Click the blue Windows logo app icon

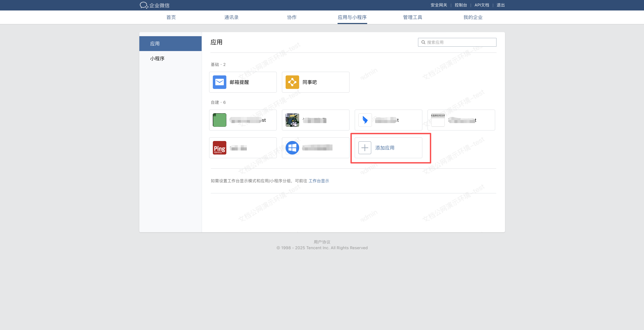292,148
